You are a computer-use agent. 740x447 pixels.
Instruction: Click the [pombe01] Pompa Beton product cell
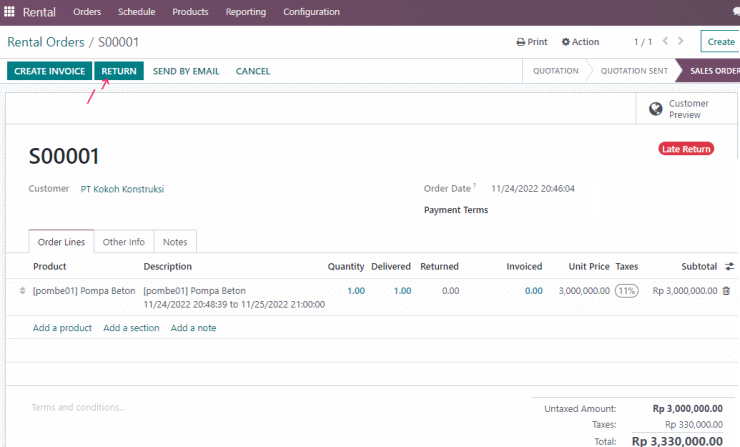click(84, 291)
